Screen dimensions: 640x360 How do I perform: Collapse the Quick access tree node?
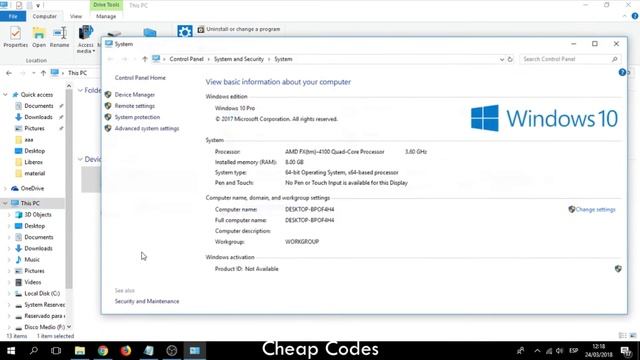[x=5, y=95]
